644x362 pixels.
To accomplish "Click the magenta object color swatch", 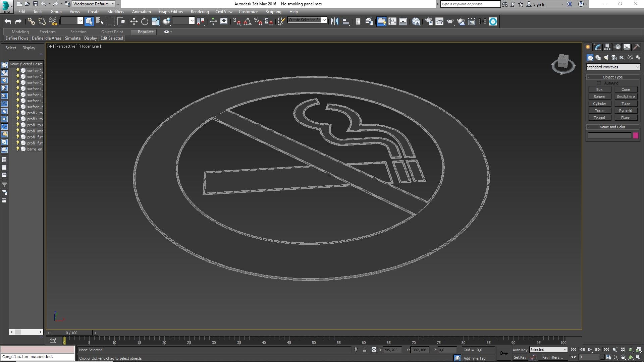I will pyautogui.click(x=636, y=135).
